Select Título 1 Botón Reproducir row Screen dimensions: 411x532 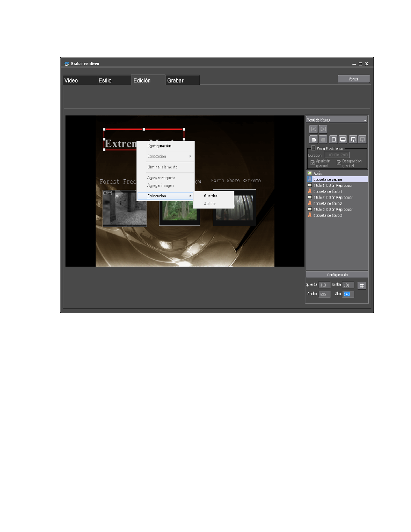337,185
